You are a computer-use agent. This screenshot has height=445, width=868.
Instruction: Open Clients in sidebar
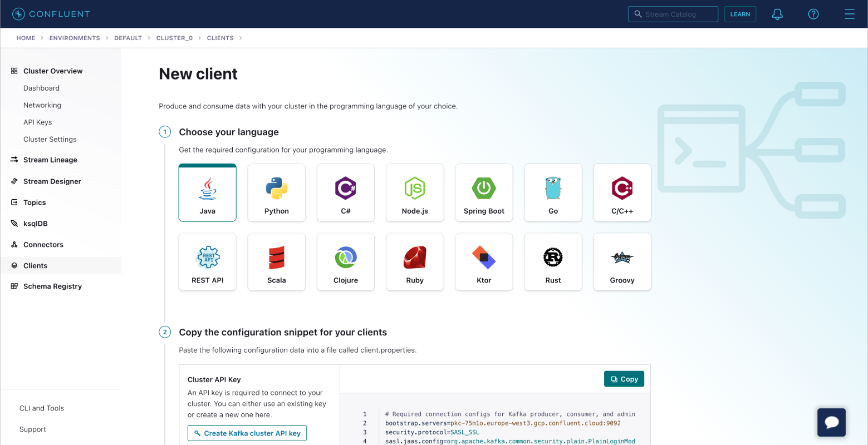pyautogui.click(x=35, y=265)
